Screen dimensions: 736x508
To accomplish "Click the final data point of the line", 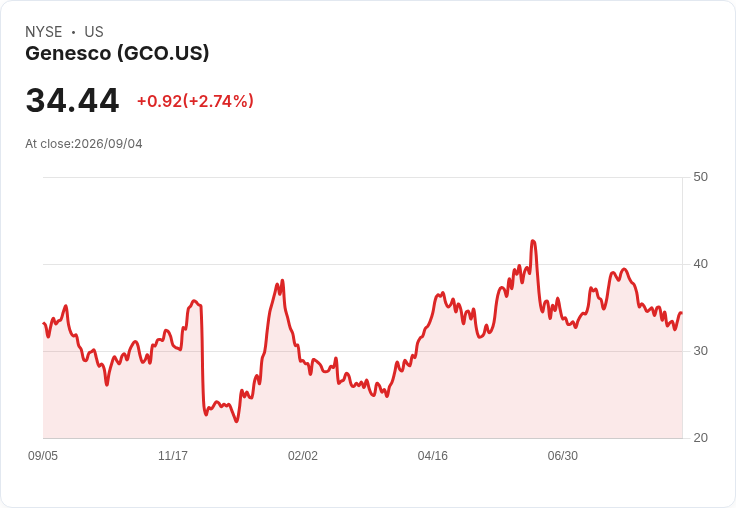I will click(681, 313).
